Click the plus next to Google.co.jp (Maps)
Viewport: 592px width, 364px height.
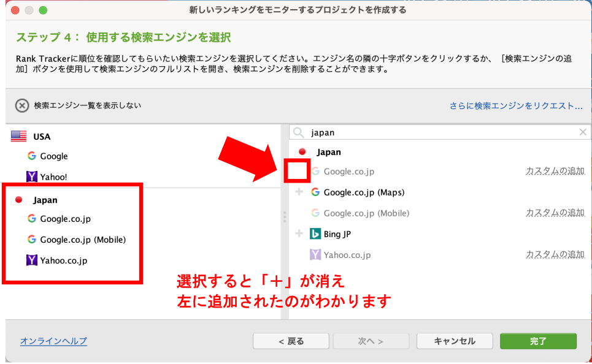tap(299, 192)
